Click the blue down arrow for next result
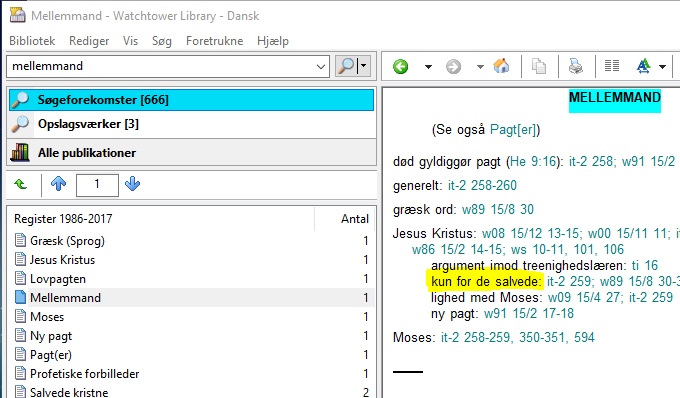This screenshot has width=680, height=398. click(x=132, y=184)
